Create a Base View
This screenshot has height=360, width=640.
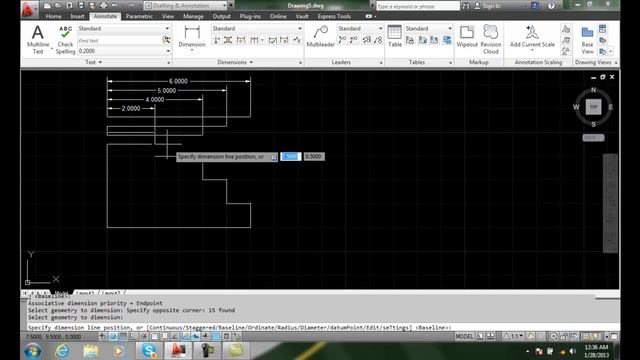(x=587, y=40)
